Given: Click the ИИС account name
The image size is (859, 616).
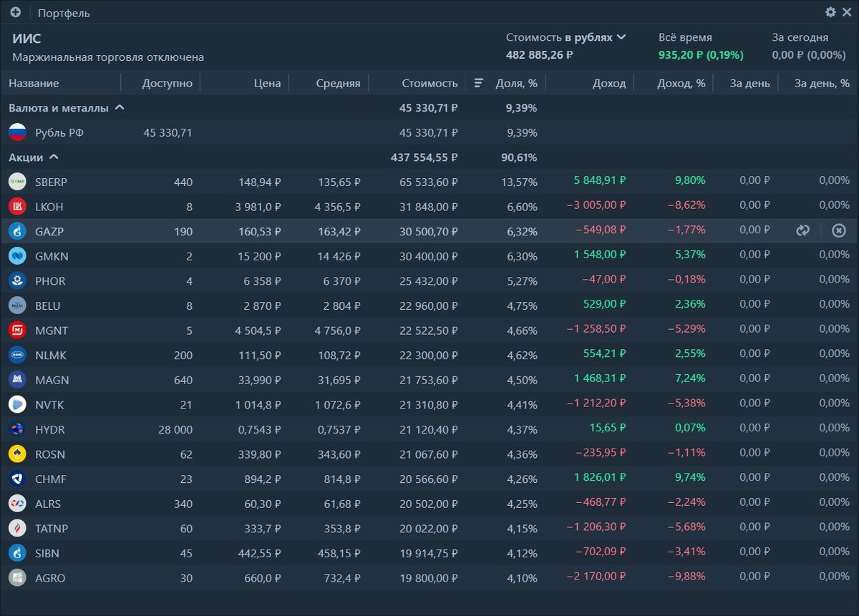Looking at the screenshot, I should [26, 39].
